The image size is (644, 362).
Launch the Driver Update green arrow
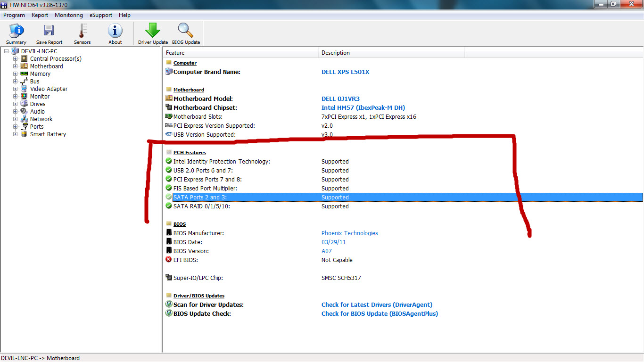coord(153,31)
